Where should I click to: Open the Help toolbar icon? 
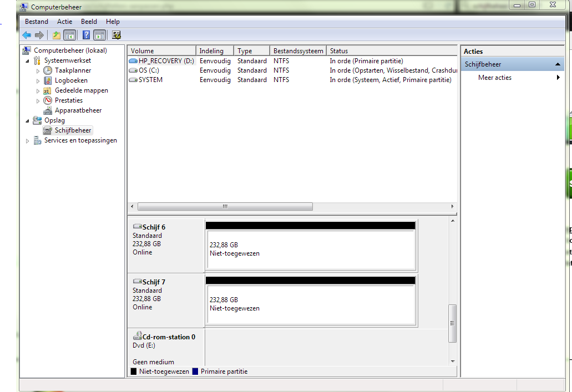[86, 35]
